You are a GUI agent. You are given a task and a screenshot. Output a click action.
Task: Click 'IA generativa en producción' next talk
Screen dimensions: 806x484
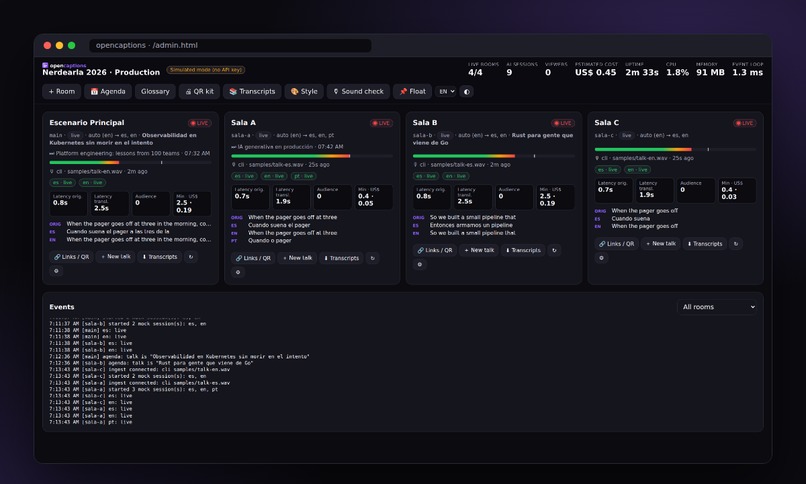pyautogui.click(x=288, y=147)
